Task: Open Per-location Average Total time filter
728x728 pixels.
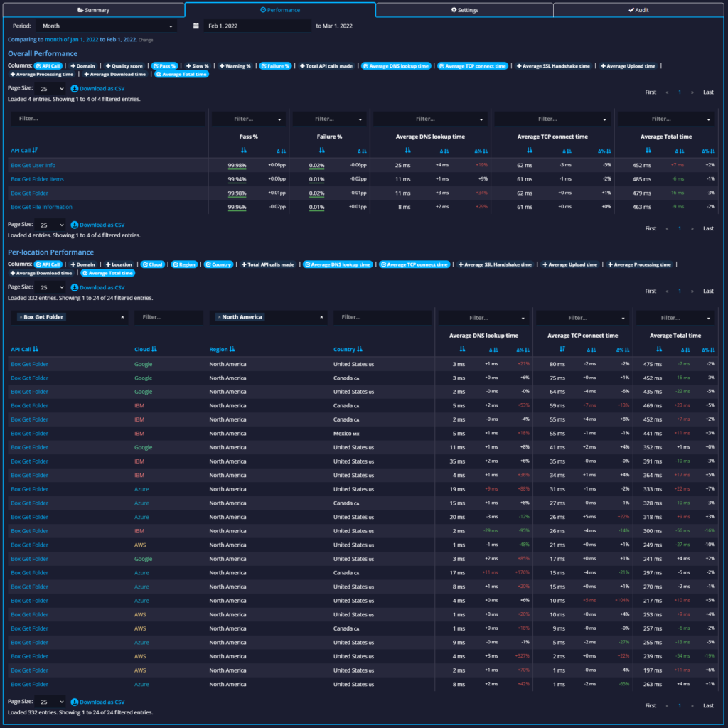Action: tap(675, 318)
